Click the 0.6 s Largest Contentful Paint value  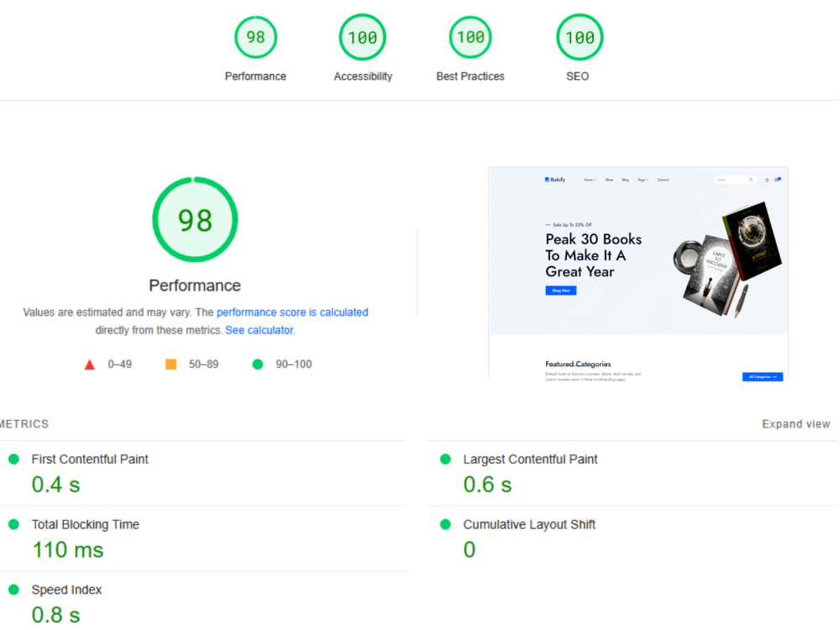click(x=487, y=485)
